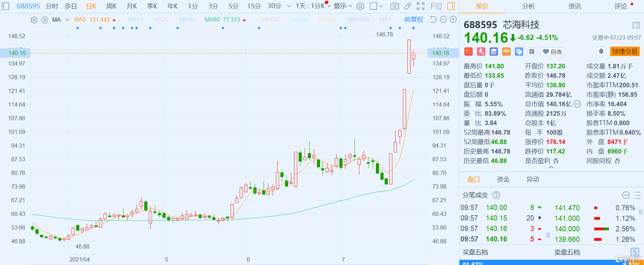Open help for 分笔成交
Screen dimensions: 644x265
[496, 195]
